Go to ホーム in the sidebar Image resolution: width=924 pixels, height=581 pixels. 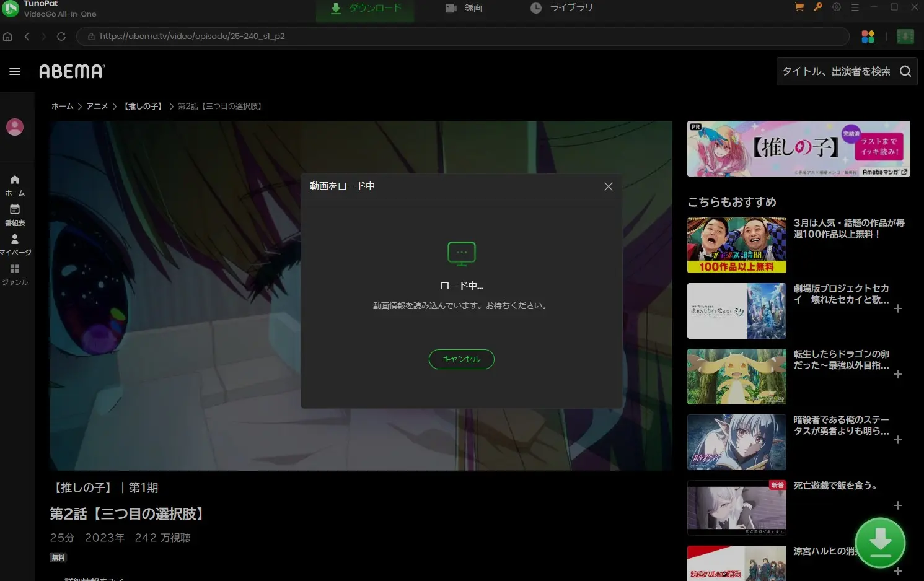(15, 185)
